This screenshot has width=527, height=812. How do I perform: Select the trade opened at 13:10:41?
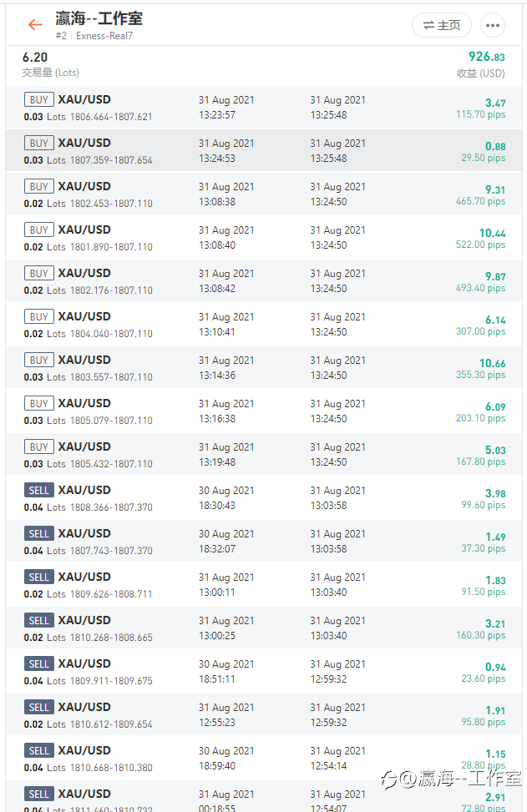click(264, 324)
